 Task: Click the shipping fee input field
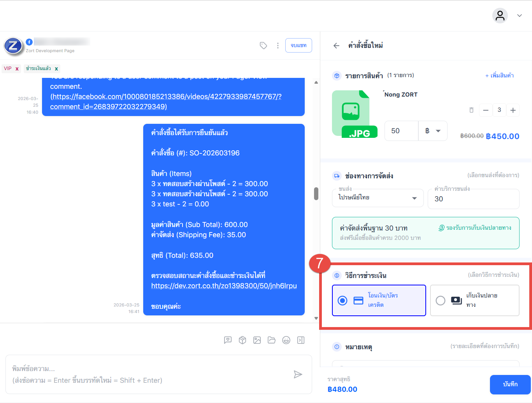473,199
